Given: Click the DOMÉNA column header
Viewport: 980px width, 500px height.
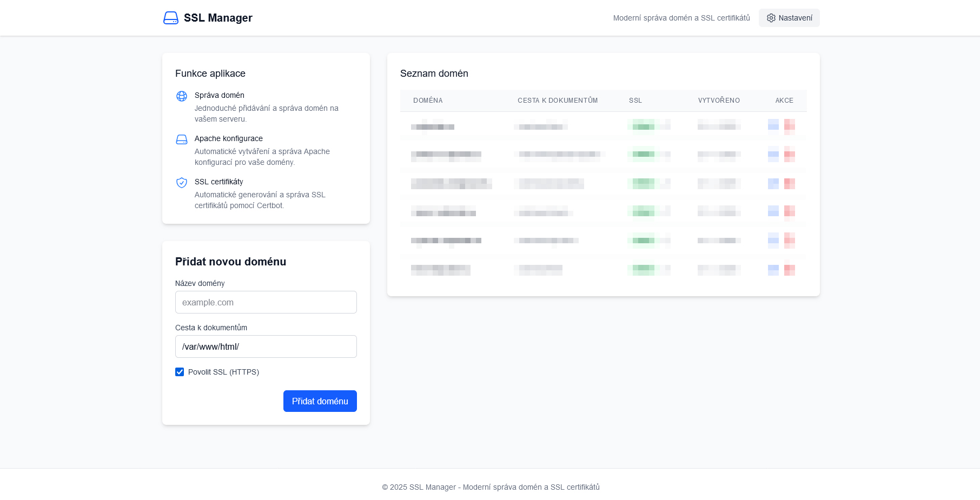Looking at the screenshot, I should click(428, 101).
